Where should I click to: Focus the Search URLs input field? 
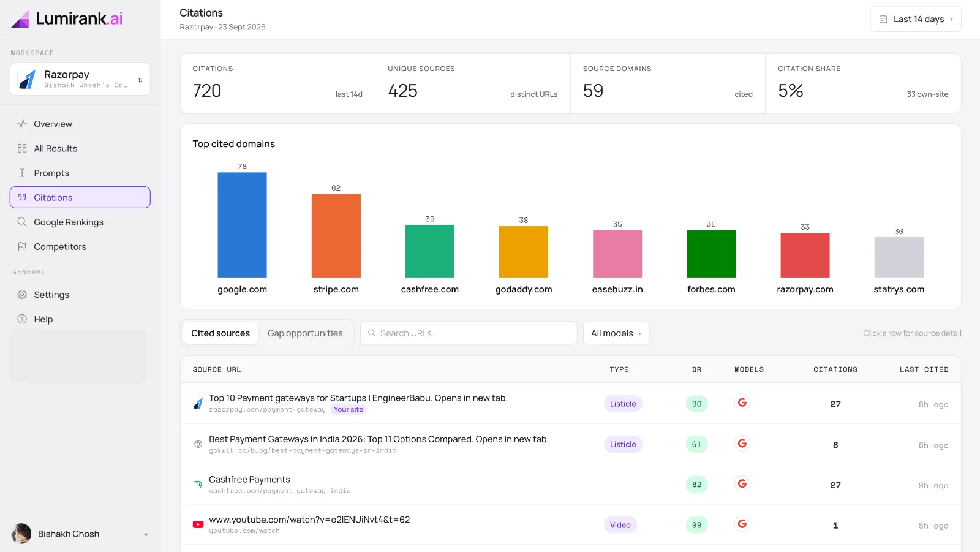469,333
